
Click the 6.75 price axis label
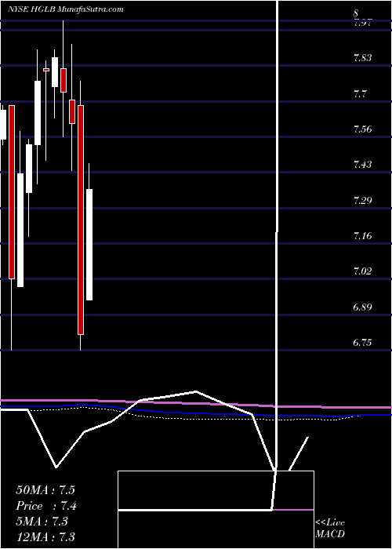pos(362,344)
